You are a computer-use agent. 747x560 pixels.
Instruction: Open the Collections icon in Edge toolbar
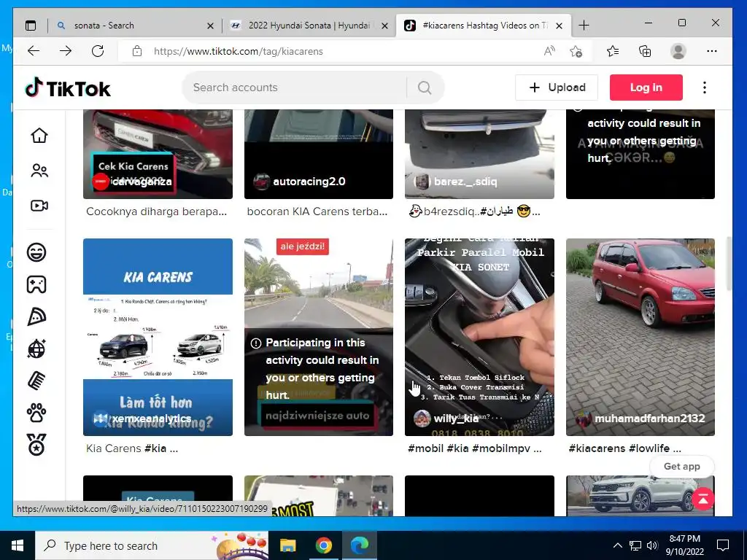pyautogui.click(x=645, y=51)
